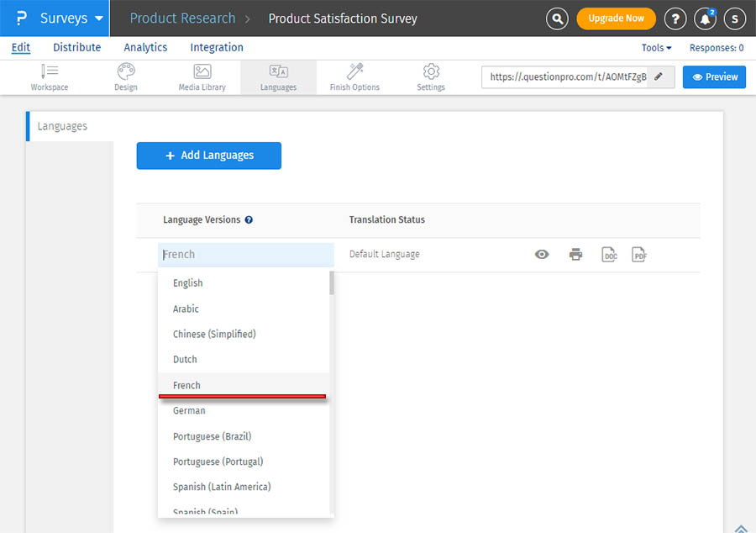Click the French language search field
The height and width of the screenshot is (533, 756).
pyautogui.click(x=246, y=255)
